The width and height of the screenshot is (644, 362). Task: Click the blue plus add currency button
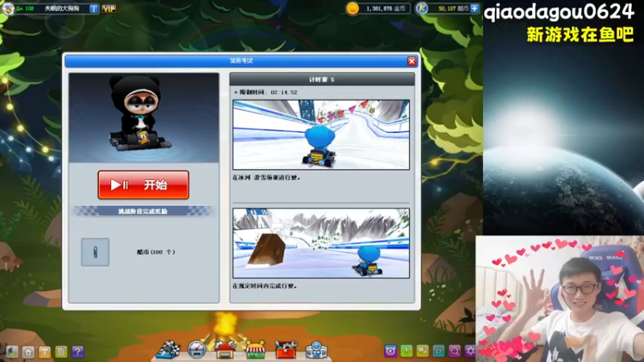click(x=474, y=8)
